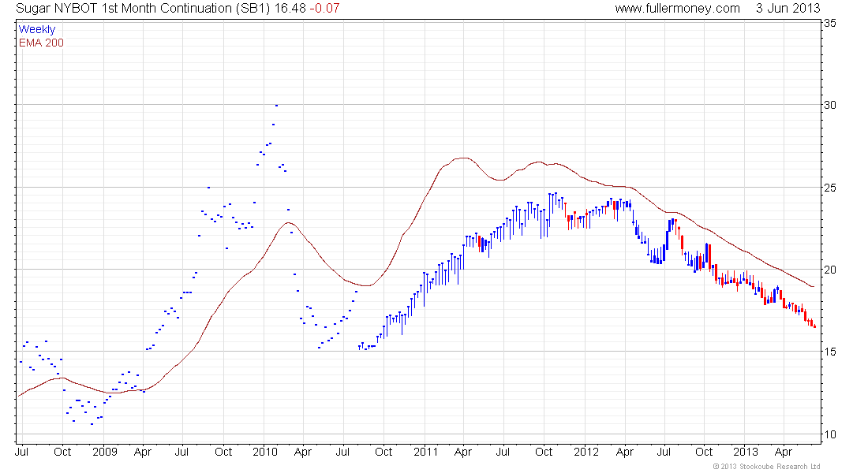
Task: Click the last price value 16.48
Action: tap(290, 9)
